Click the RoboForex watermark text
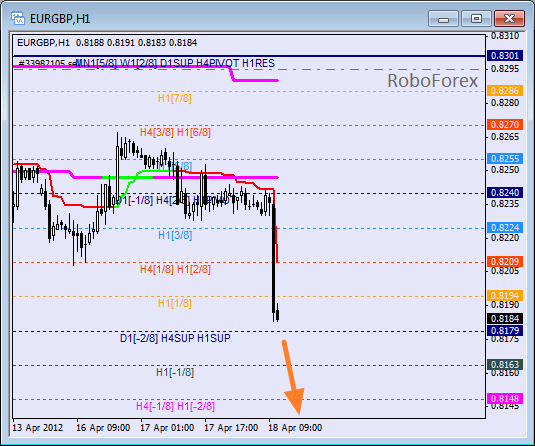The width and height of the screenshot is (535, 446). coord(433,81)
